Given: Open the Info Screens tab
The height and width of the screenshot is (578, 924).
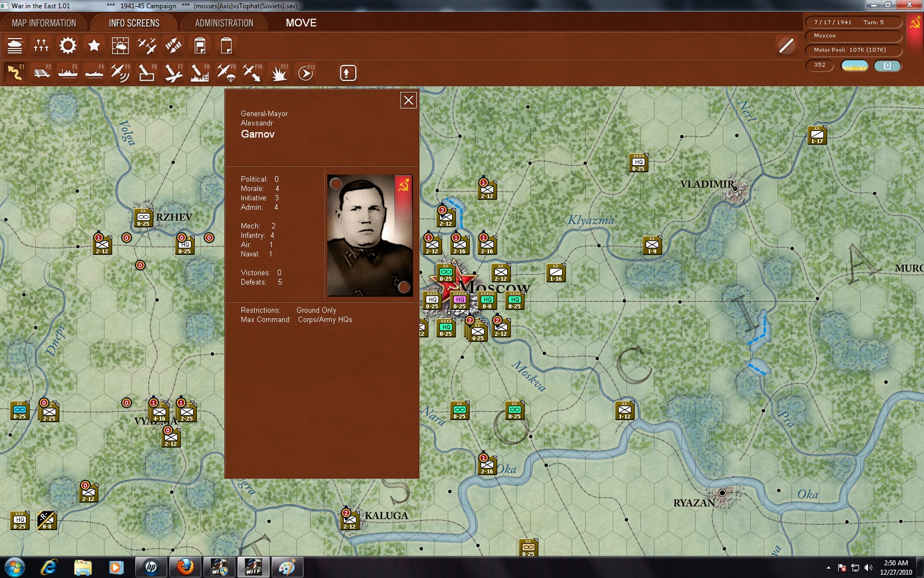Looking at the screenshot, I should [134, 23].
